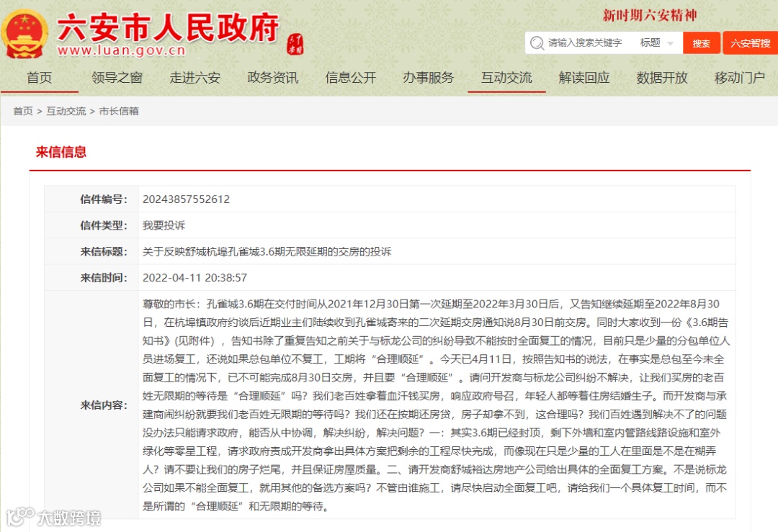The width and height of the screenshot is (778, 532).
Task: Open the 标题 search type dropdown
Action: click(x=656, y=43)
